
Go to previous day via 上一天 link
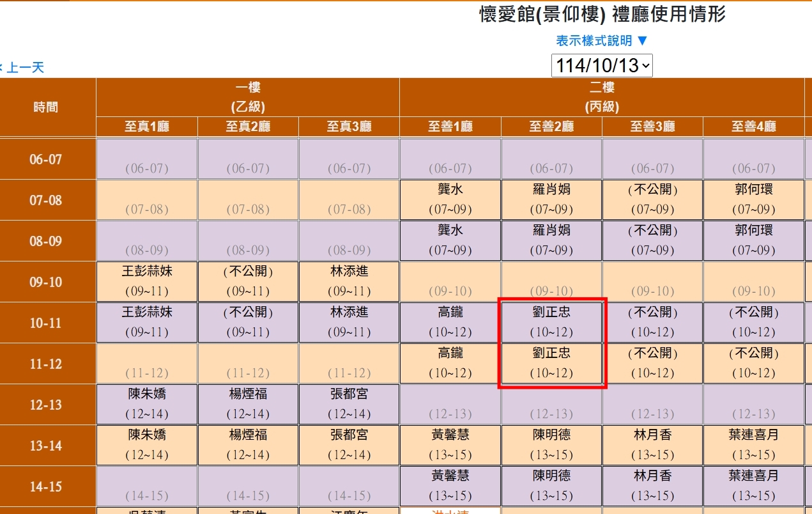click(x=24, y=68)
